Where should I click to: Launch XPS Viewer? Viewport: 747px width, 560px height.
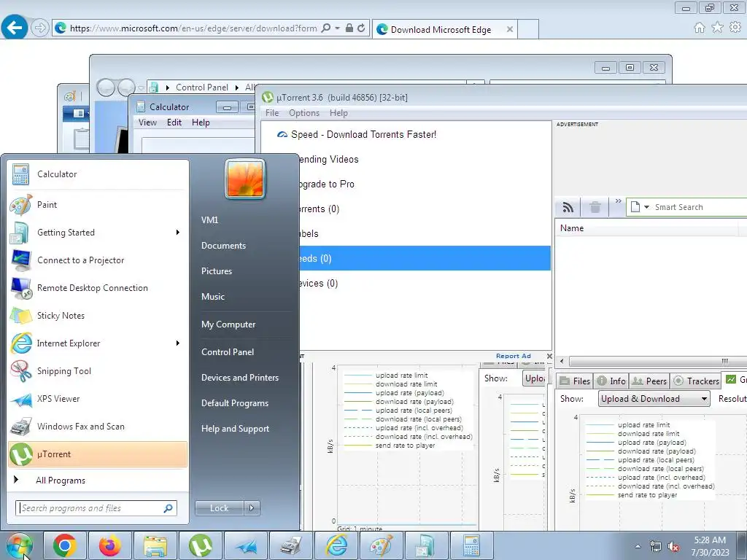click(x=98, y=399)
